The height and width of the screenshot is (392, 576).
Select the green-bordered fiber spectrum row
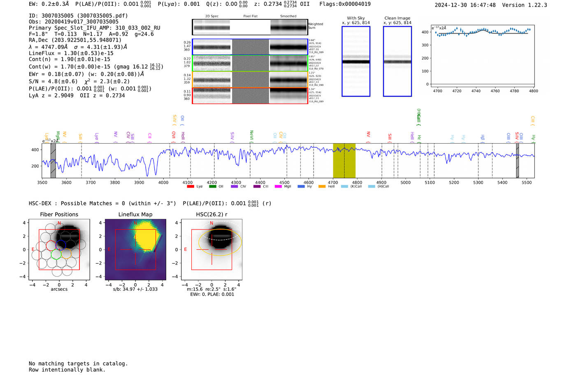coord(250,63)
